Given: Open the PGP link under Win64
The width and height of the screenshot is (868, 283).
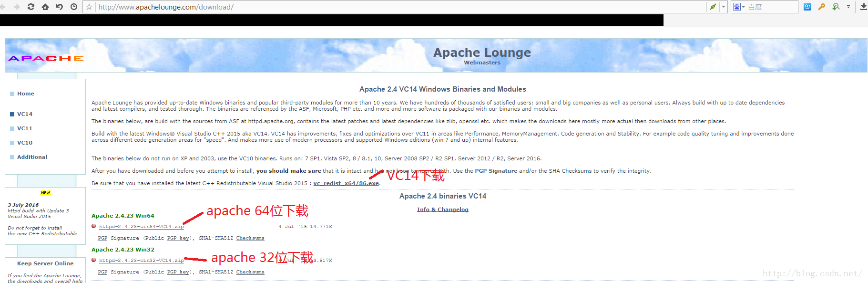Looking at the screenshot, I should 102,238.
